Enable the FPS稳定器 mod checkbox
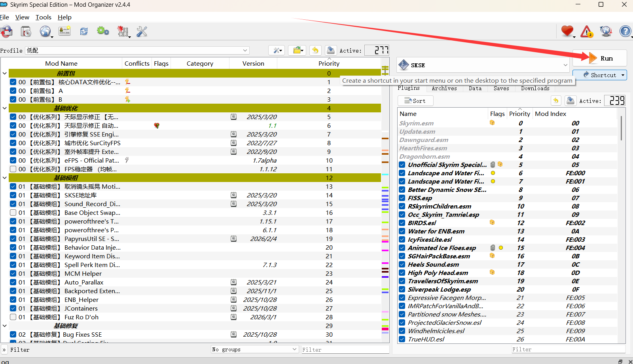Viewport: 633px width, 364px height. 13,169
